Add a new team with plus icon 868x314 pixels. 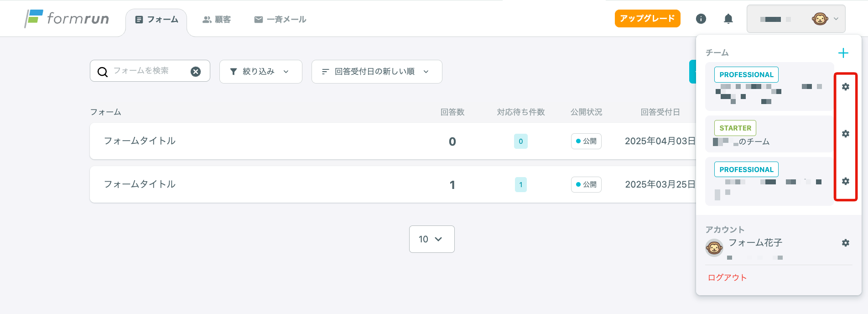pos(843,53)
